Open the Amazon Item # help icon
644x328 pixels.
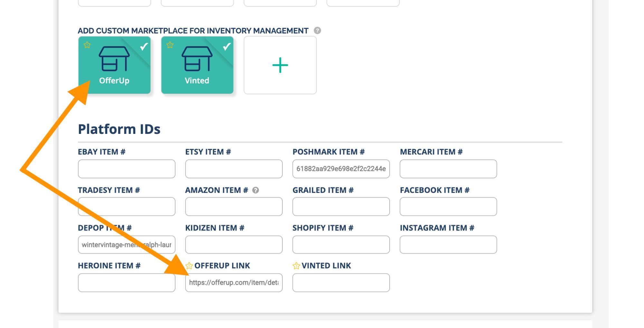pyautogui.click(x=255, y=190)
